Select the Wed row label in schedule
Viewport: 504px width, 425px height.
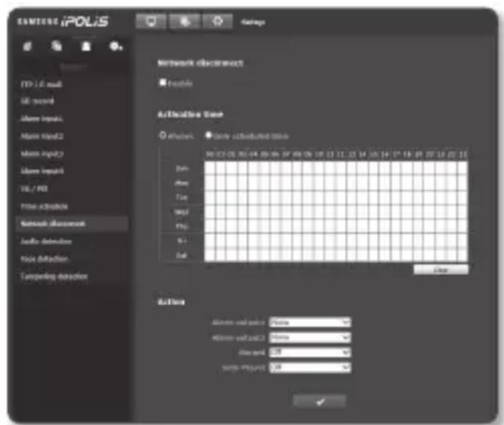point(182,212)
